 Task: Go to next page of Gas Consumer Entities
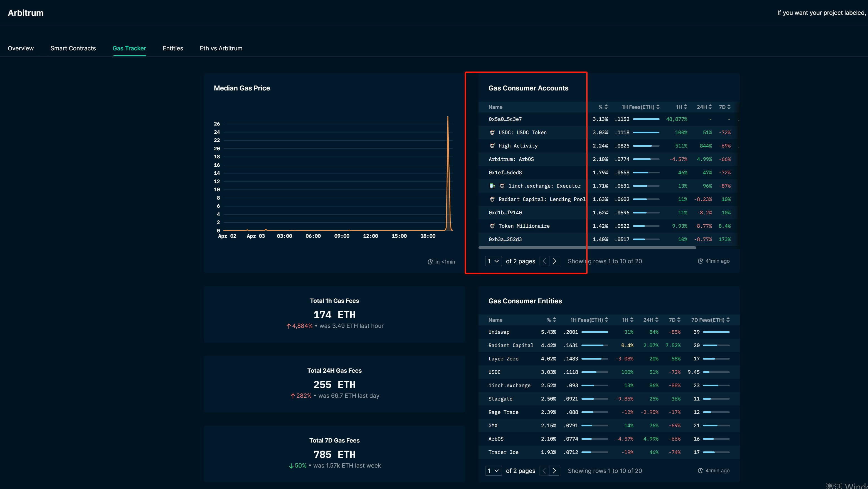(x=554, y=471)
